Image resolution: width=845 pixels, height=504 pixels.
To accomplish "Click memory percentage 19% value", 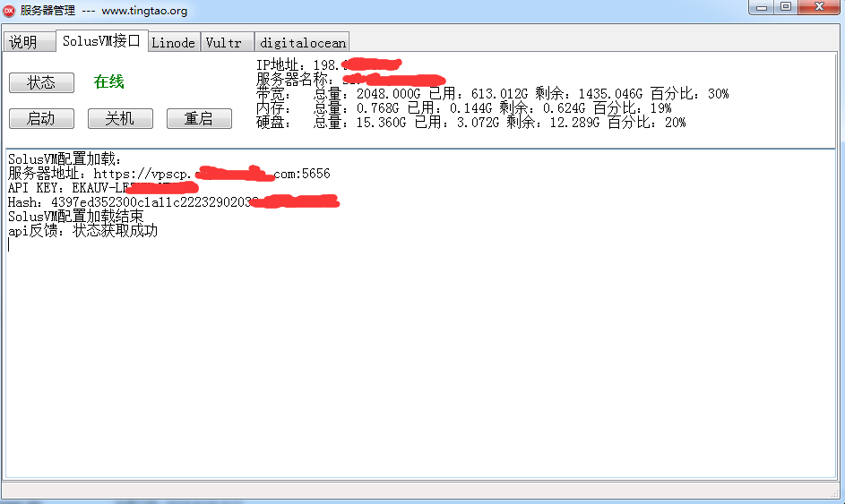I will (x=660, y=108).
